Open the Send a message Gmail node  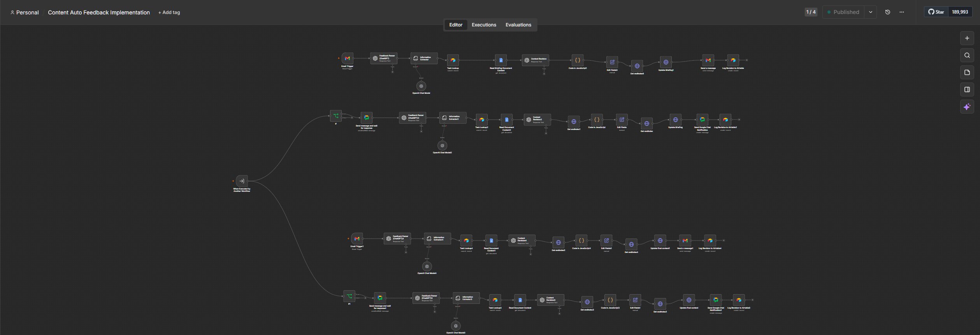point(708,60)
